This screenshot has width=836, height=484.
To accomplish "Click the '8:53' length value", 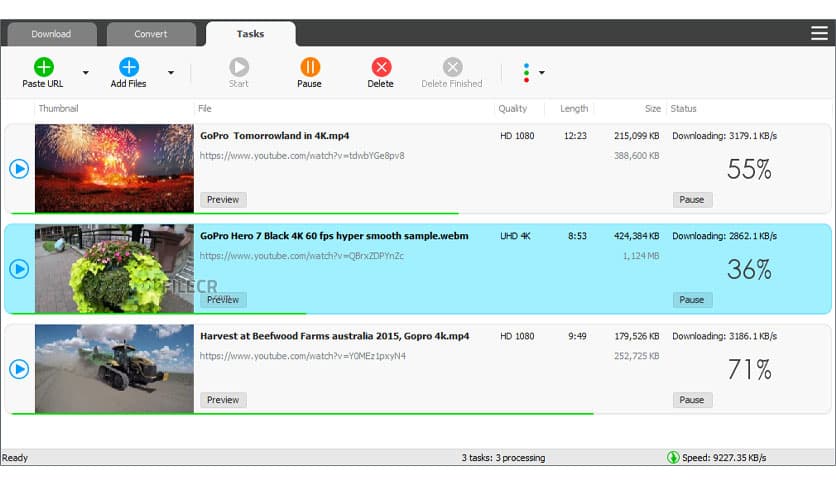I will pyautogui.click(x=577, y=236).
